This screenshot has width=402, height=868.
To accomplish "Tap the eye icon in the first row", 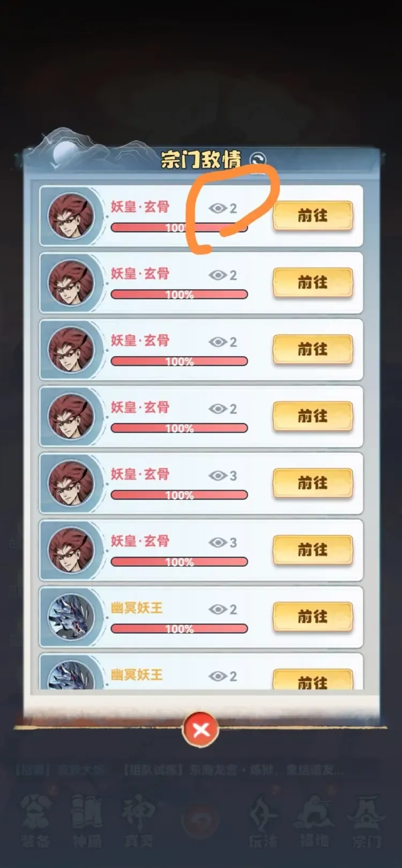I will 218,208.
